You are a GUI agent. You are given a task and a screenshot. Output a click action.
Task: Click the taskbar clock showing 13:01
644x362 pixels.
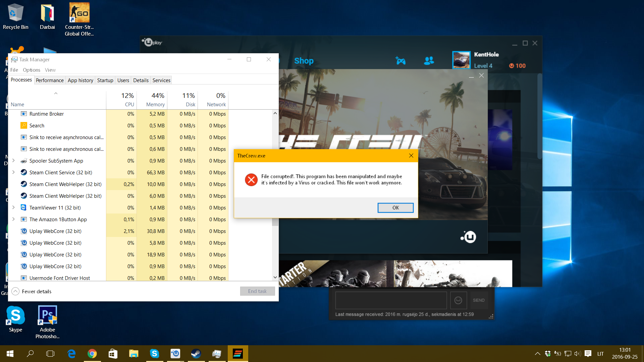tap(625, 354)
